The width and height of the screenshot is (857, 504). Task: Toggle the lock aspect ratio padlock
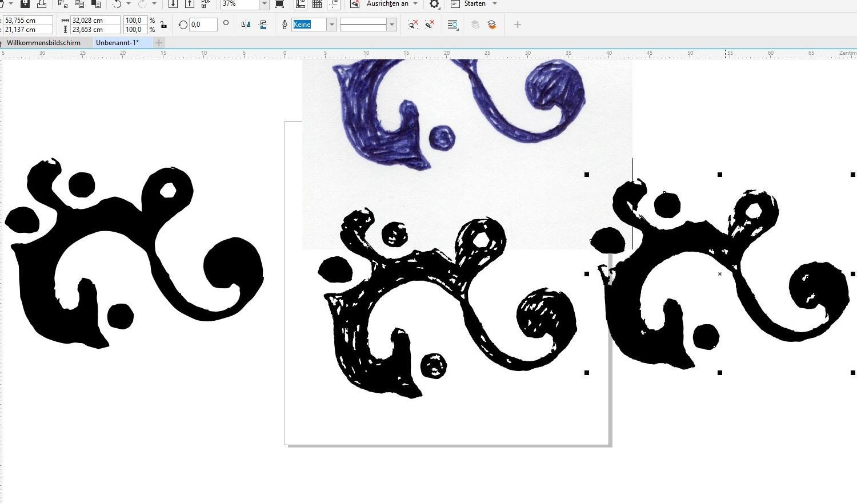tap(164, 25)
